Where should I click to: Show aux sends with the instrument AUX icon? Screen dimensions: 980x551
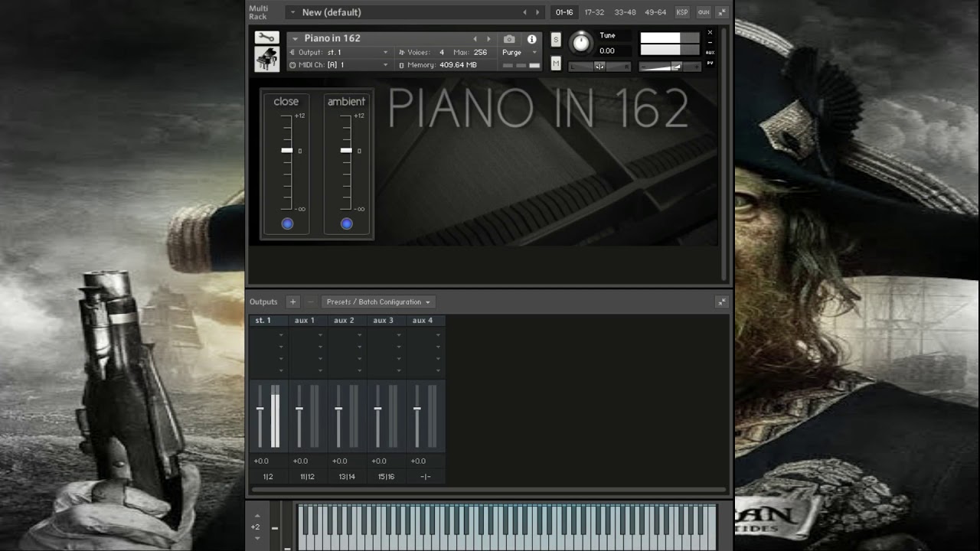pyautogui.click(x=710, y=53)
